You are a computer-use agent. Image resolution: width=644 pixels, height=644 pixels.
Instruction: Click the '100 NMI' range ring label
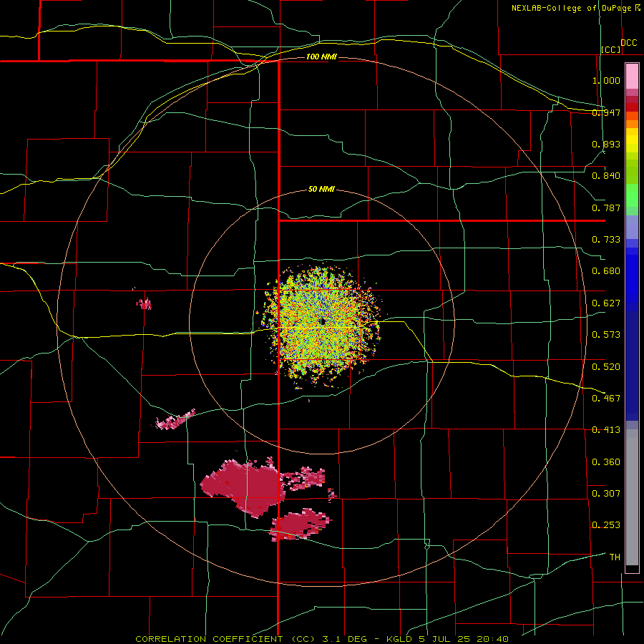coord(321,57)
